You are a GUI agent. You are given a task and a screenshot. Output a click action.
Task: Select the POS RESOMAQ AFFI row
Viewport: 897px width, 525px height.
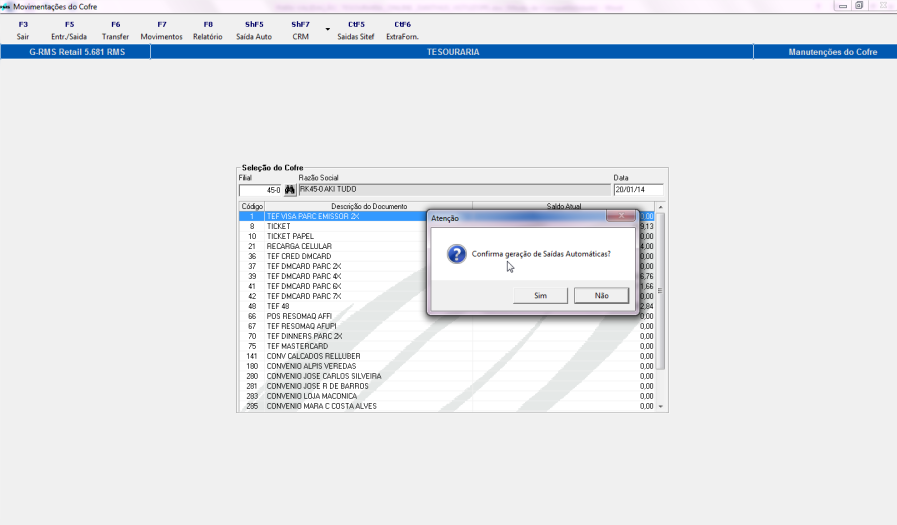click(x=446, y=316)
